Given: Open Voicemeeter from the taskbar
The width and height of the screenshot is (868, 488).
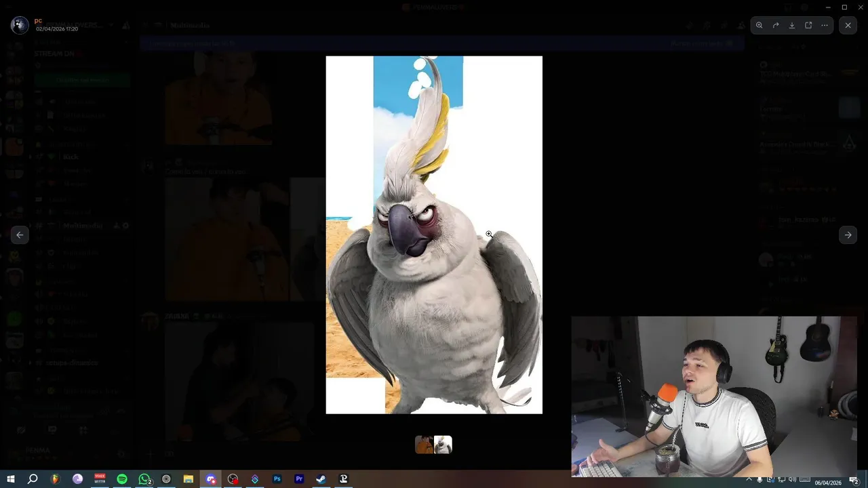Looking at the screenshot, I should [100, 479].
